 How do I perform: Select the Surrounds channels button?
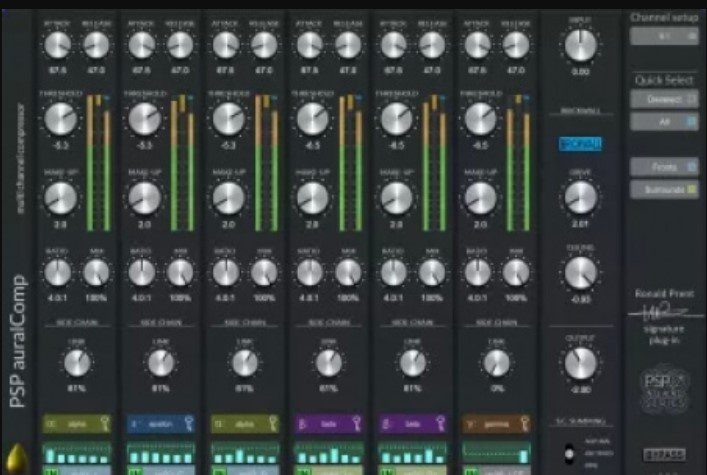click(x=664, y=189)
